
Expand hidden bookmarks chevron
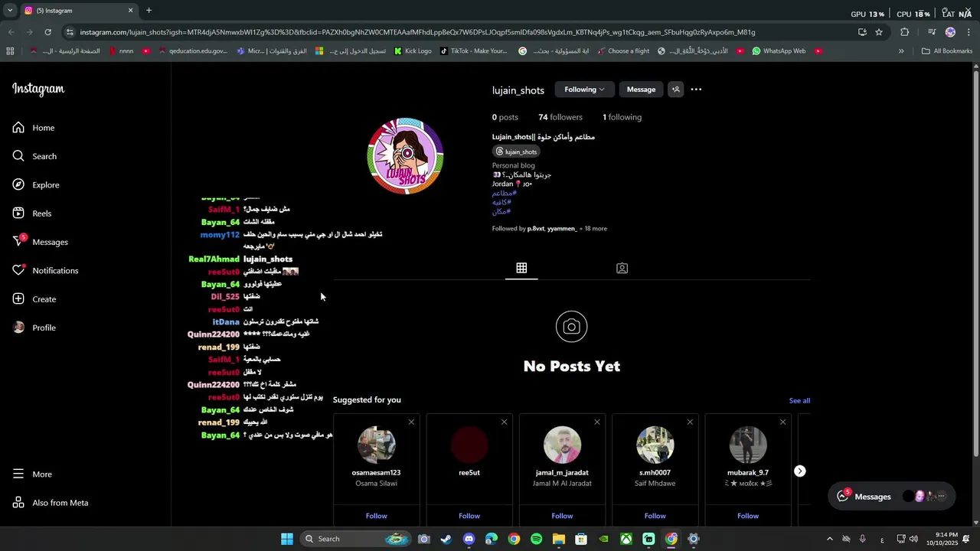[901, 51]
